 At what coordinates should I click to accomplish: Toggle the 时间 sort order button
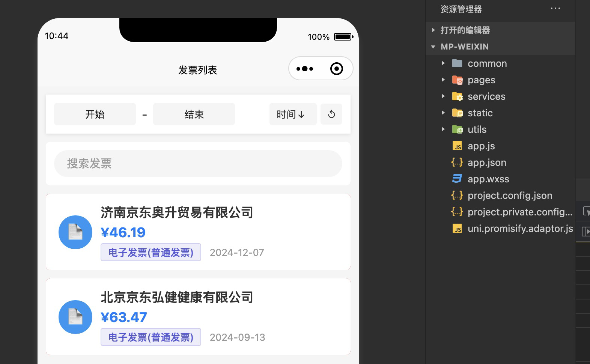(293, 114)
